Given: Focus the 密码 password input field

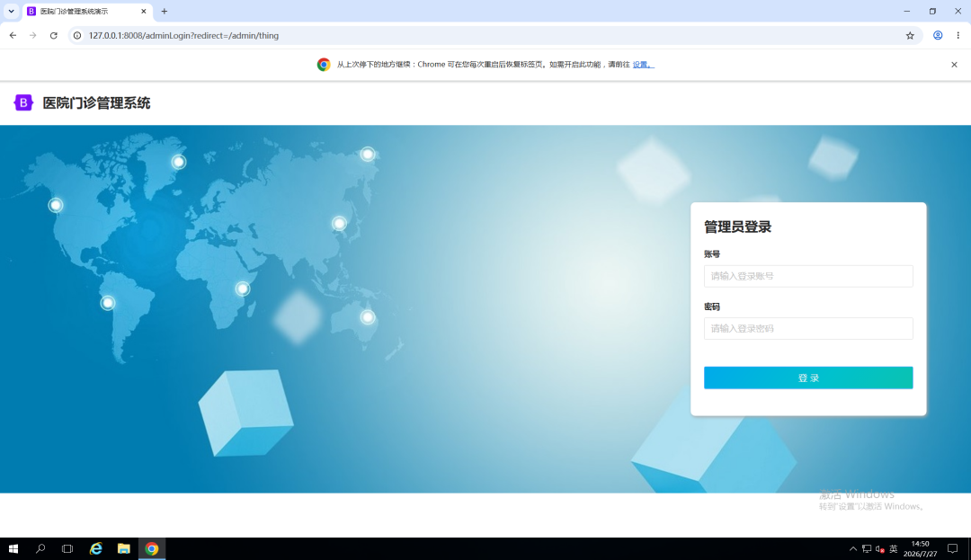Looking at the screenshot, I should pyautogui.click(x=808, y=329).
